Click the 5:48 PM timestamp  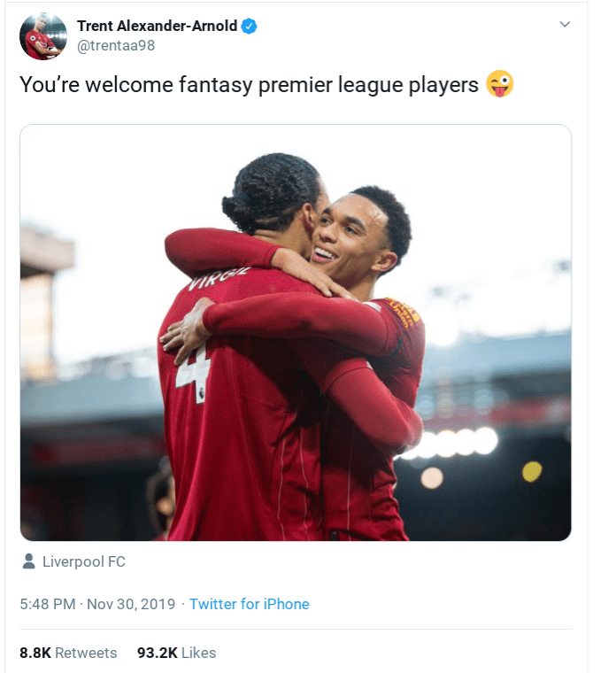[x=48, y=604]
